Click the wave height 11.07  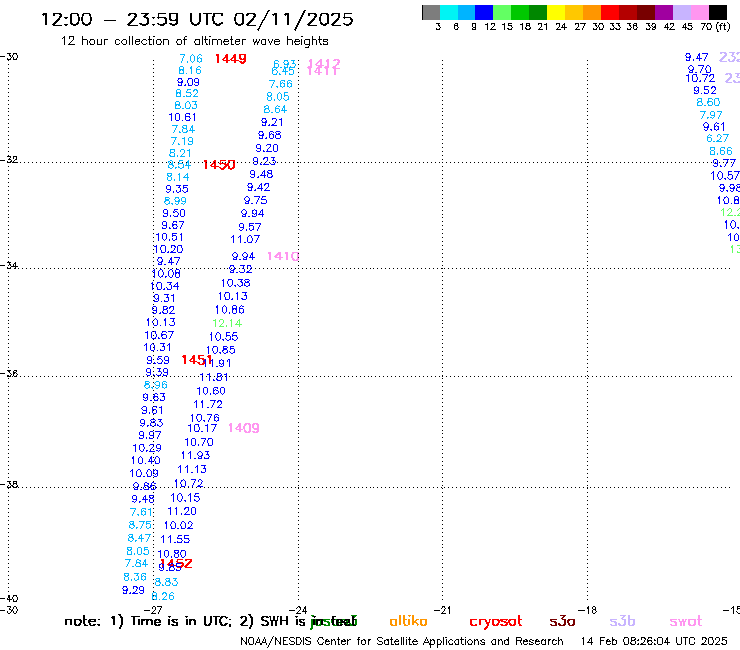[245, 239]
